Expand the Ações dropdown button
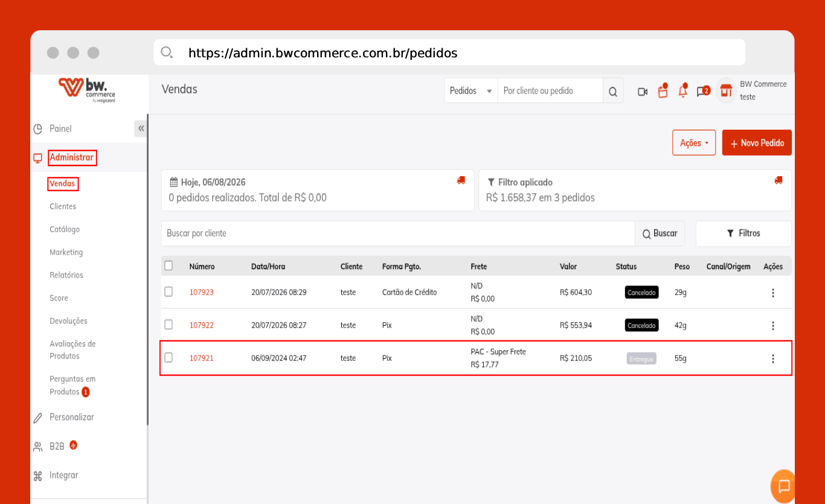825x504 pixels. coord(694,143)
